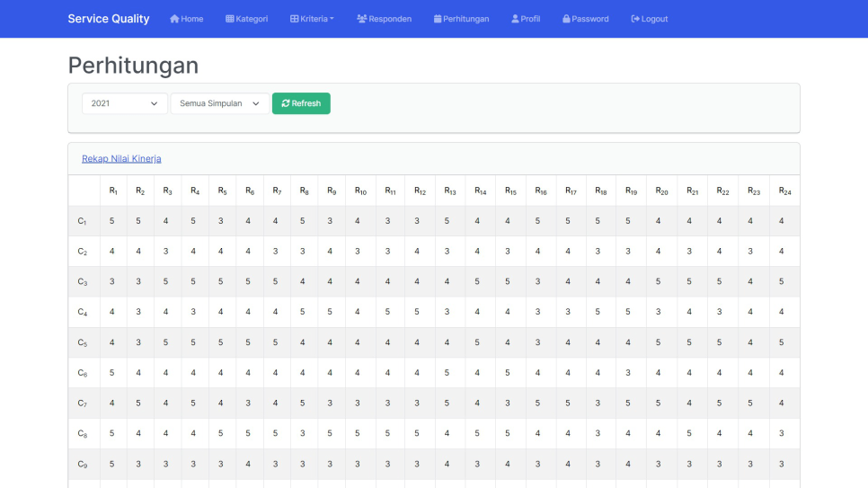Click the Responden users icon
The height and width of the screenshot is (488, 868).
coord(362,19)
